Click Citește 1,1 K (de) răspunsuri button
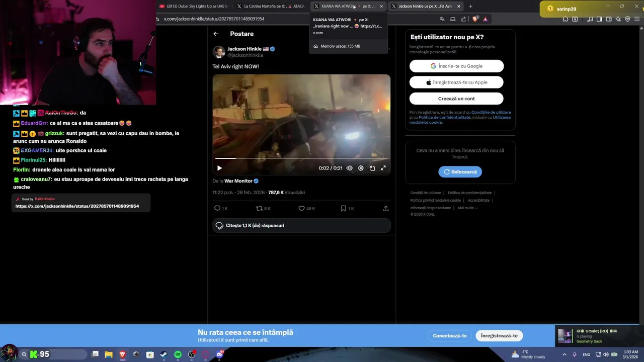Image resolution: width=644 pixels, height=362 pixels. click(x=301, y=226)
